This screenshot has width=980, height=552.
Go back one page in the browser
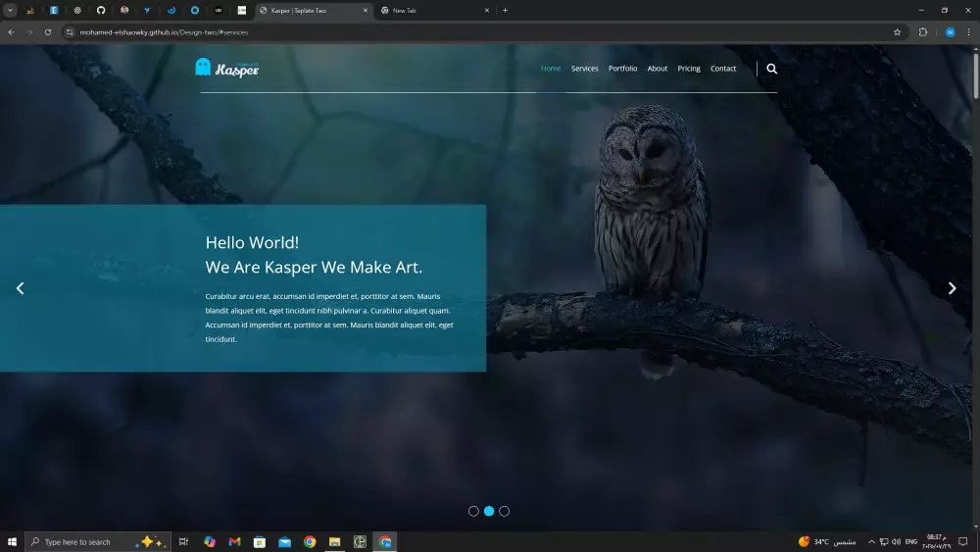11,32
